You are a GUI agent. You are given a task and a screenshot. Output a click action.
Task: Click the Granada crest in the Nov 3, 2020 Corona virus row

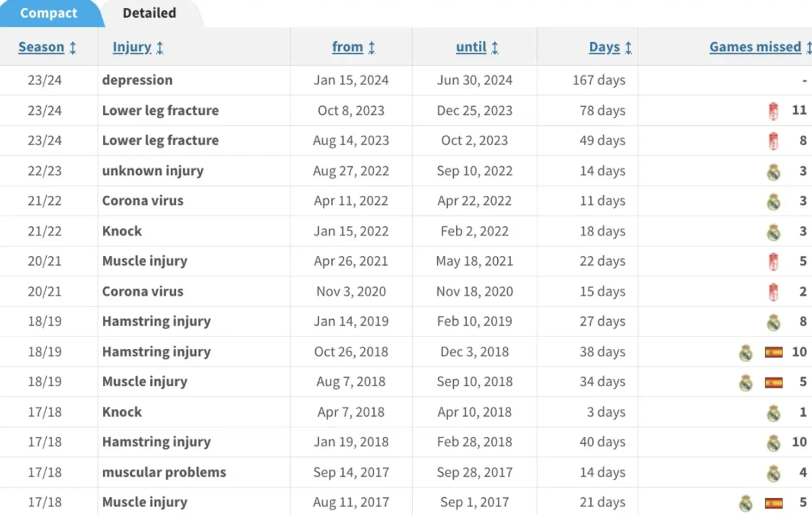tap(773, 292)
